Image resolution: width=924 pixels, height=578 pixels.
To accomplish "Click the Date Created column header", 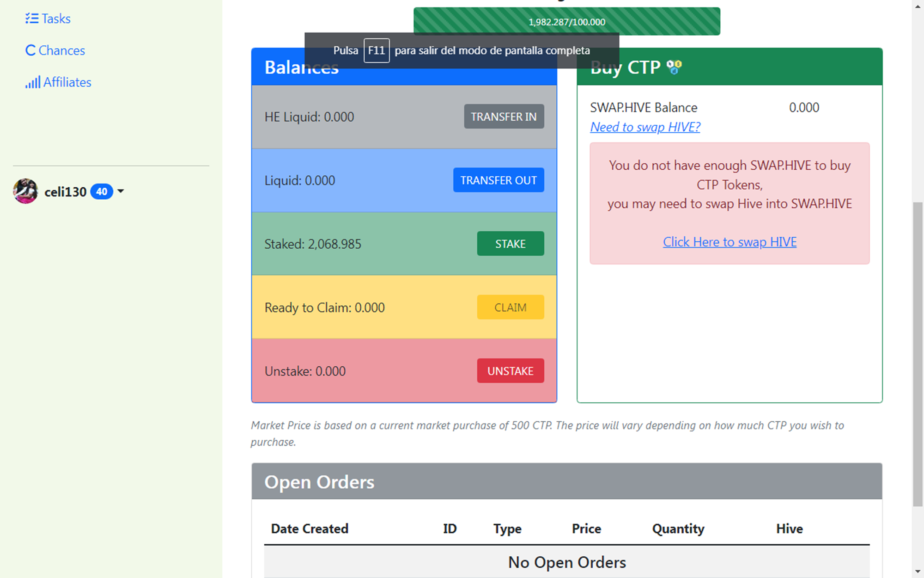I will [310, 529].
